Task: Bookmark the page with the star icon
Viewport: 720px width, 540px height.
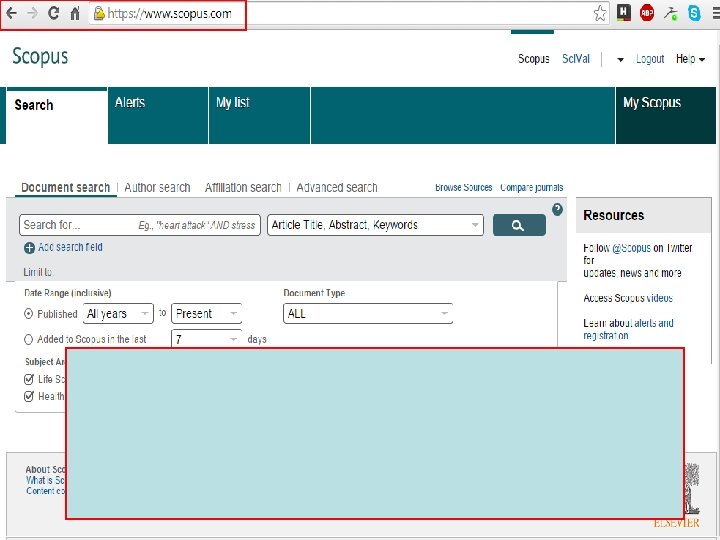Action: [x=600, y=13]
